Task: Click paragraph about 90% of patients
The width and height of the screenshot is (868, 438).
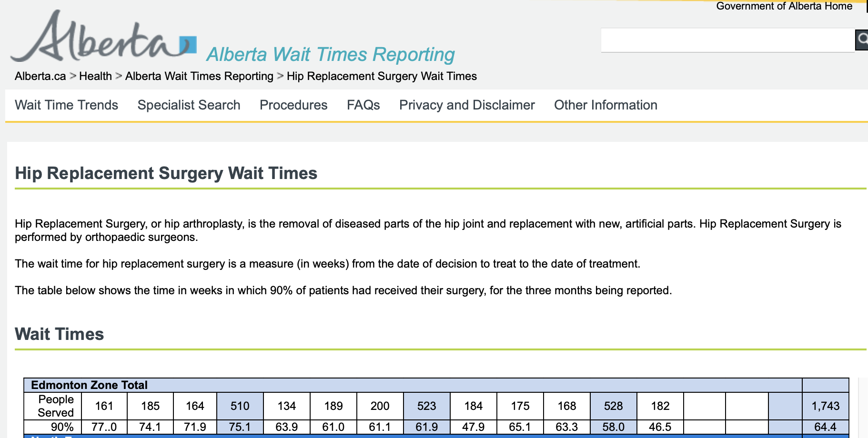Action: coord(343,290)
